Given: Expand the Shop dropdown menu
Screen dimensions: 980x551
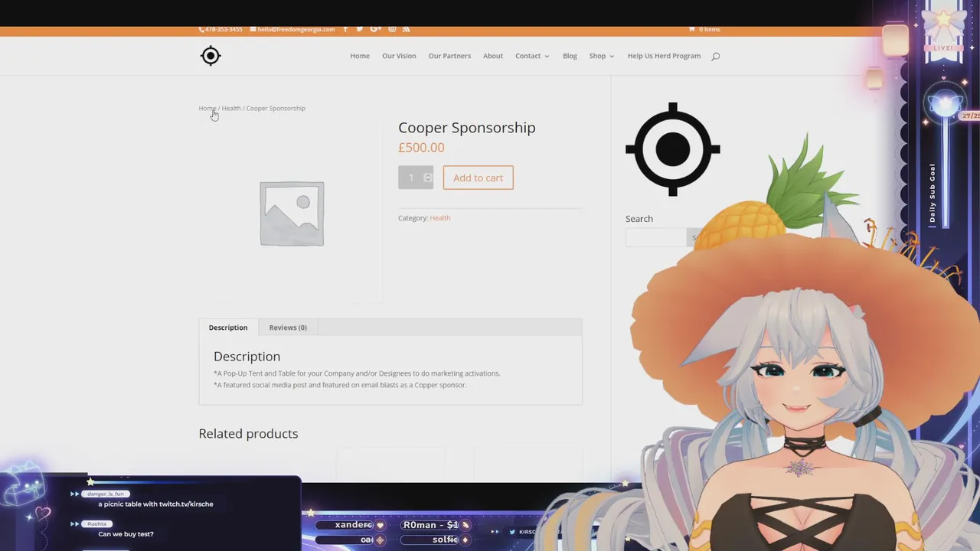Looking at the screenshot, I should pos(602,56).
